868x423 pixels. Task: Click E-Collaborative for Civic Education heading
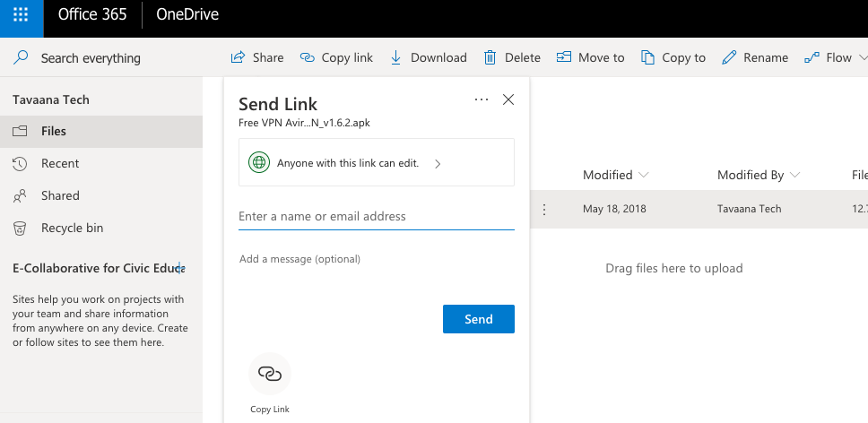click(99, 268)
